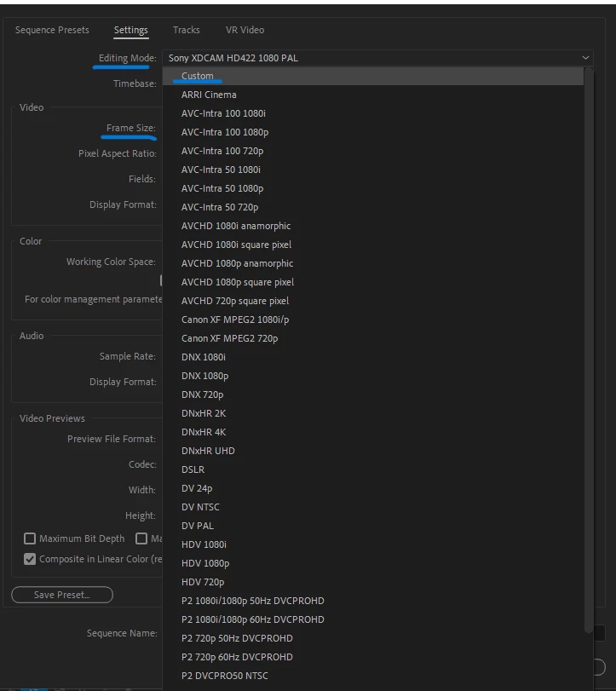Viewport: 616px width, 691px height.
Task: Choose P2 DVCPRO50 NTSC mode
Action: coord(373,676)
